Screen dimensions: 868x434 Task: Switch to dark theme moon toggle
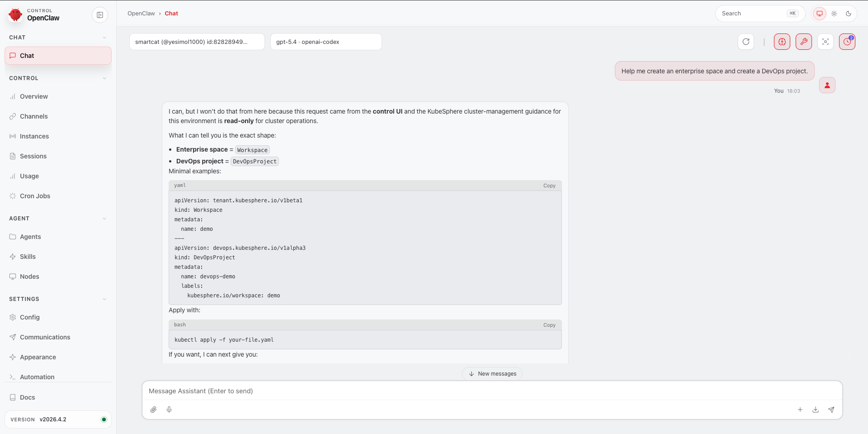tap(849, 14)
